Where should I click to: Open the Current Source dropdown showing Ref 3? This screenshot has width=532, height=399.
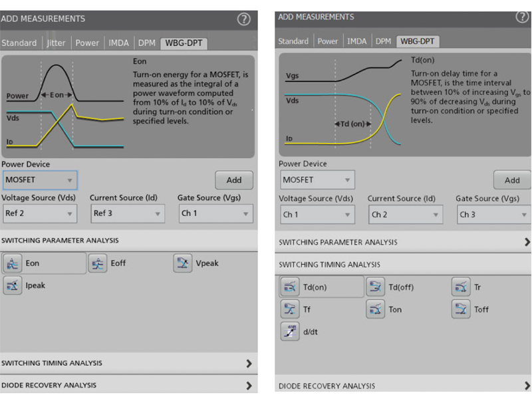(x=127, y=213)
